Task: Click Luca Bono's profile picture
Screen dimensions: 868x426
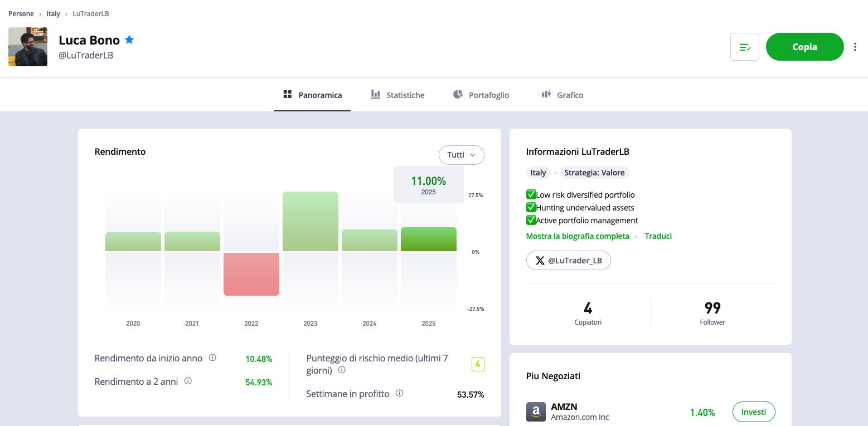Action: tap(28, 47)
